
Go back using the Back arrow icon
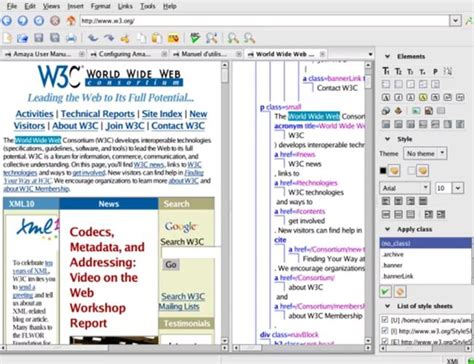tap(7, 21)
